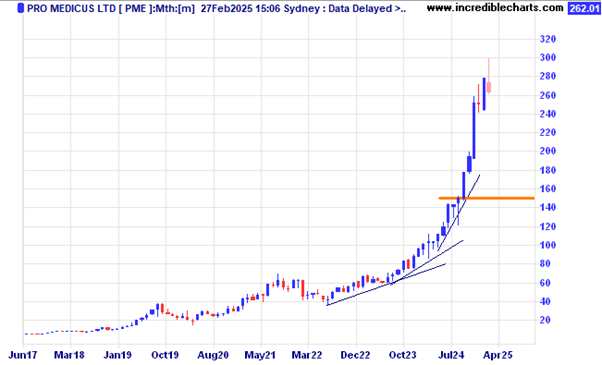Viewport: 602px width, 365px height.
Task: Click the 200 price axis label
Action: point(548,151)
